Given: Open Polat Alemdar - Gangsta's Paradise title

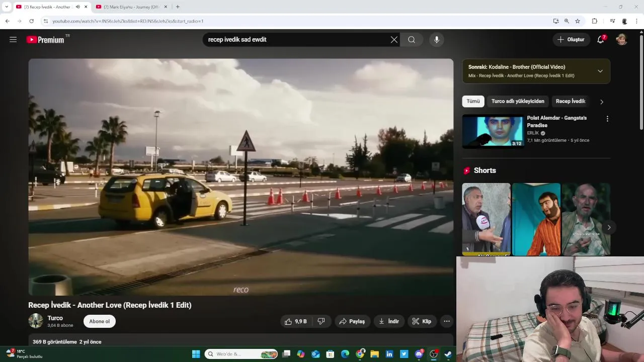Looking at the screenshot, I should pos(556,121).
